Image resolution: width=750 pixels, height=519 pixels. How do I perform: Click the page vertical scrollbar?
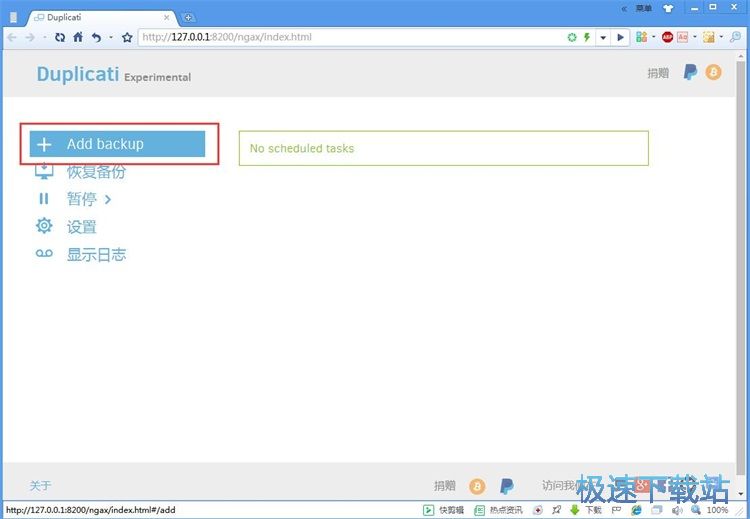741,268
